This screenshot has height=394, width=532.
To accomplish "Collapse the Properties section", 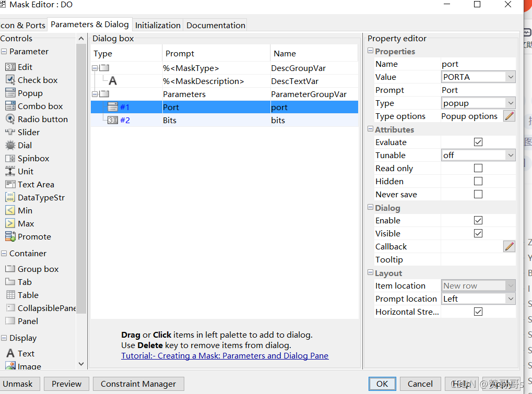I will (x=371, y=51).
